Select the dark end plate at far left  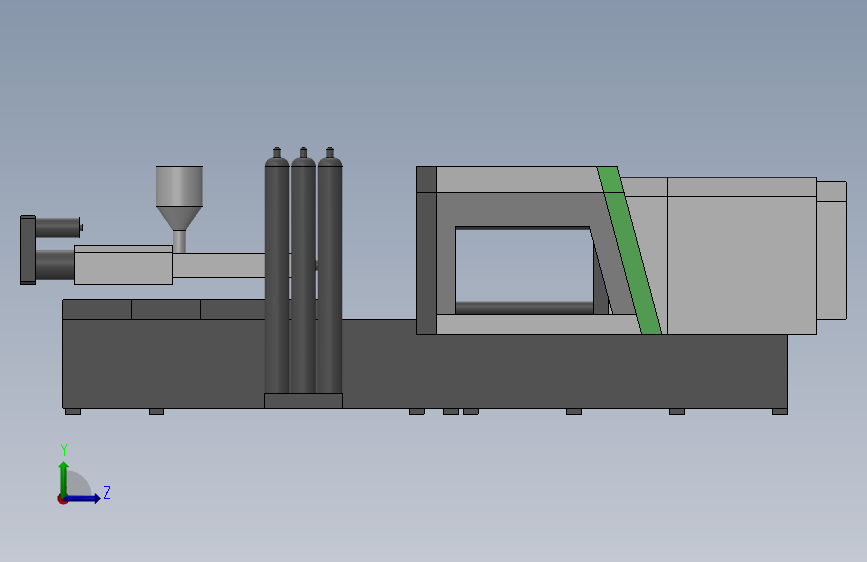pos(28,250)
